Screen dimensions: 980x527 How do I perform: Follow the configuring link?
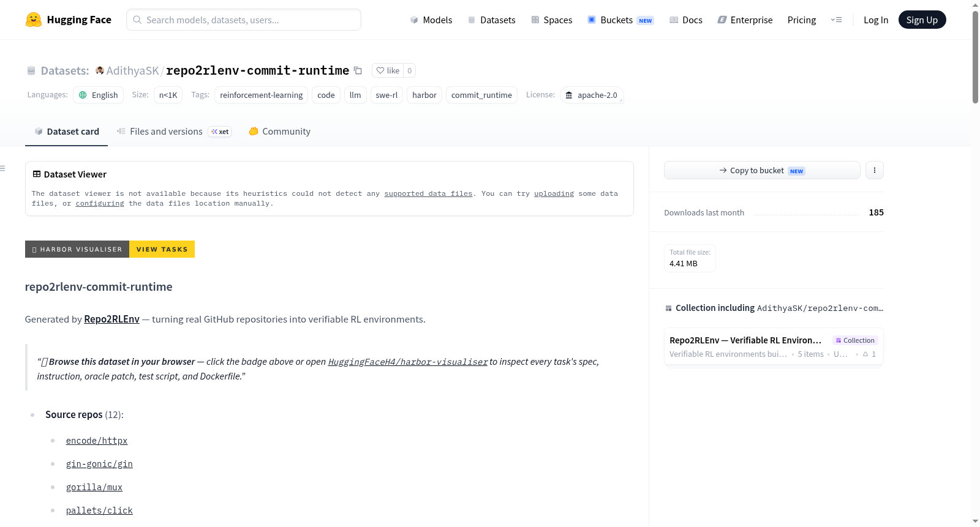coord(100,203)
